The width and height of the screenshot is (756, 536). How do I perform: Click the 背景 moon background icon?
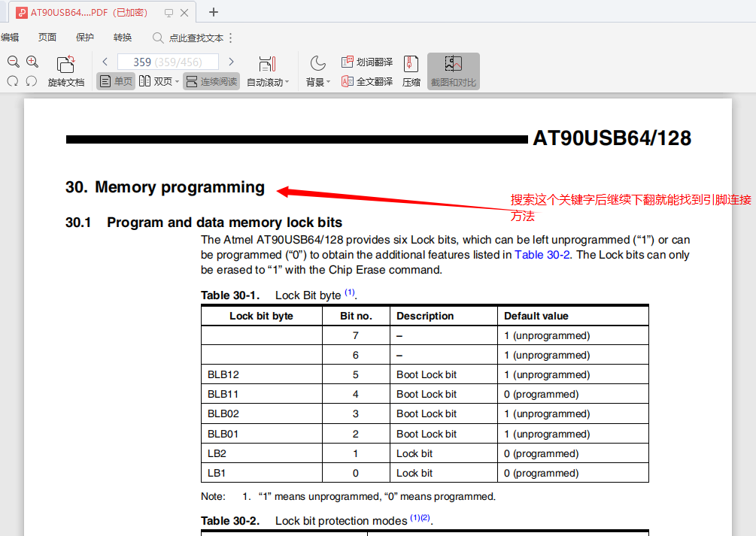317,63
